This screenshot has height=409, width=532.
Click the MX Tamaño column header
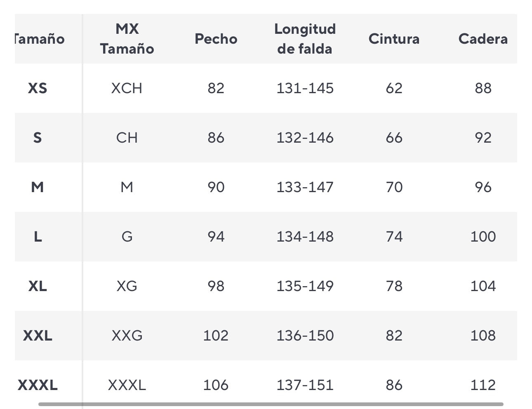[x=127, y=39]
